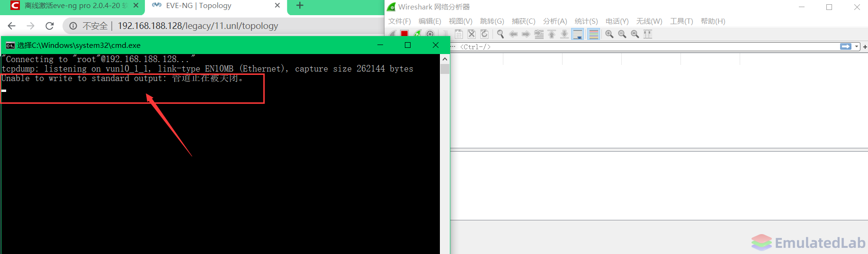Maximize the cmd.exe window
The width and height of the screenshot is (868, 254).
(x=408, y=45)
